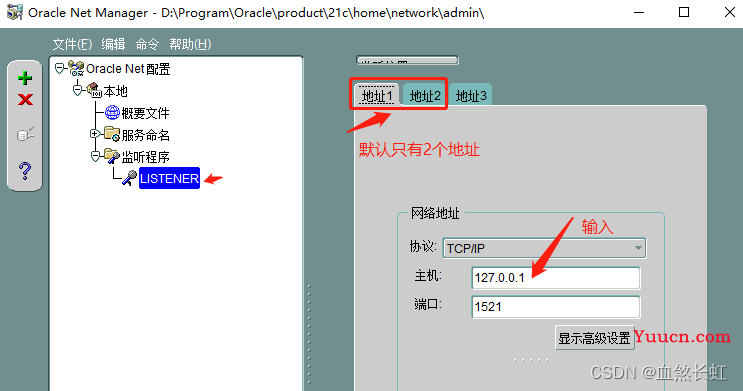The width and height of the screenshot is (743, 391).
Task: Open the 帮助(H) menu
Action: coord(190,44)
